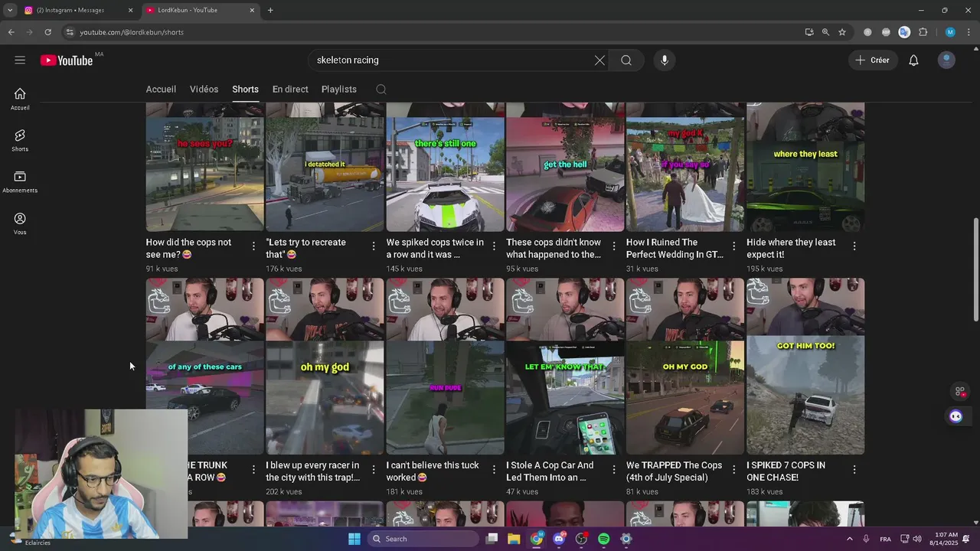Click the Google Translate extension icon
Viewport: 980px width, 551px height.
pyautogui.click(x=904, y=32)
